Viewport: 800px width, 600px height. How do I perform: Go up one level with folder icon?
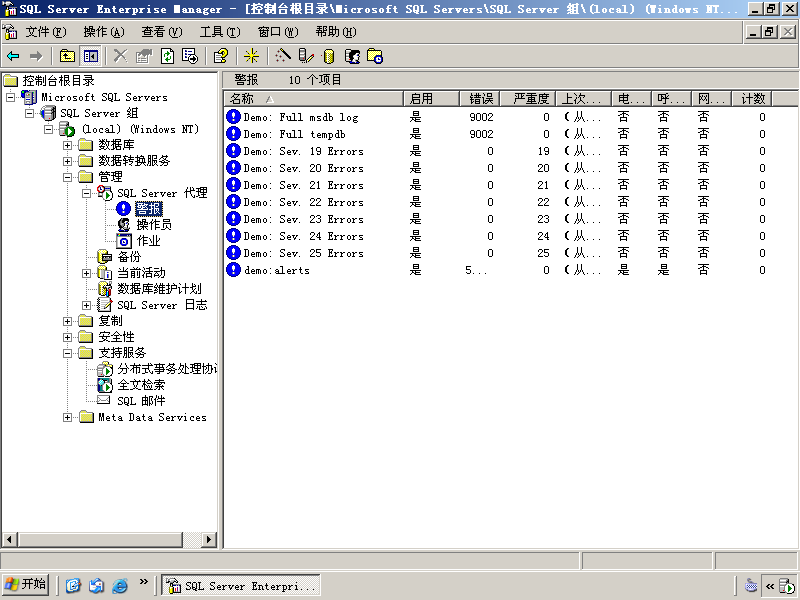click(67, 56)
